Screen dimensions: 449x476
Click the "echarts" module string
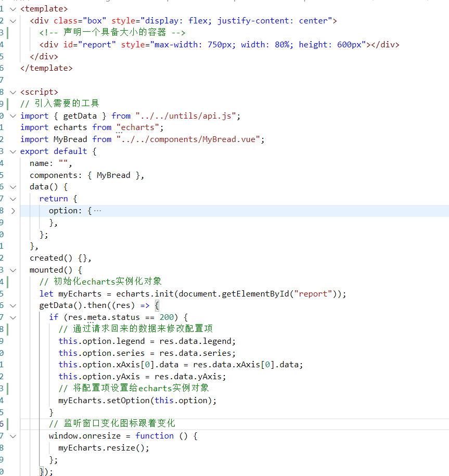tap(138, 127)
